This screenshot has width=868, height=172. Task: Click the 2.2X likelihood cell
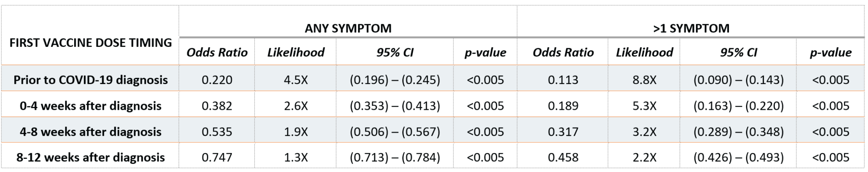pyautogui.click(x=644, y=157)
